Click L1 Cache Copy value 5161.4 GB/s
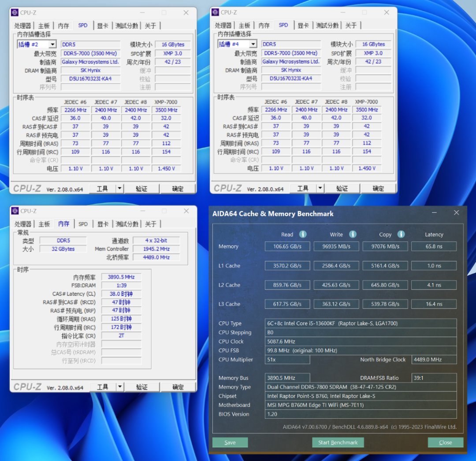476x461 pixels. pyautogui.click(x=385, y=266)
